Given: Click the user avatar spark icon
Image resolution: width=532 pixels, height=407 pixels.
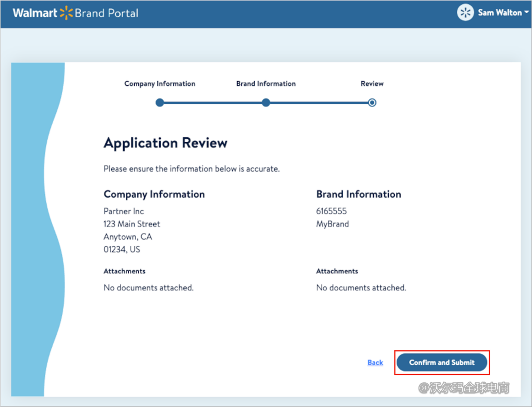Looking at the screenshot, I should [465, 13].
